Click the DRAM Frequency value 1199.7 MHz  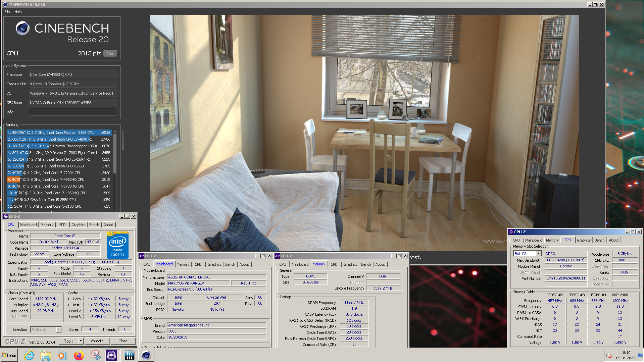pyautogui.click(x=354, y=302)
